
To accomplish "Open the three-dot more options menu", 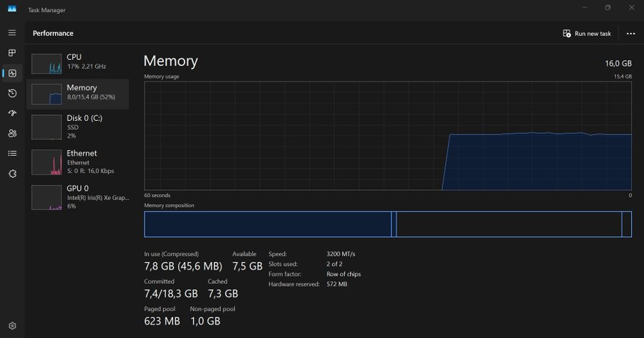I will [x=630, y=34].
